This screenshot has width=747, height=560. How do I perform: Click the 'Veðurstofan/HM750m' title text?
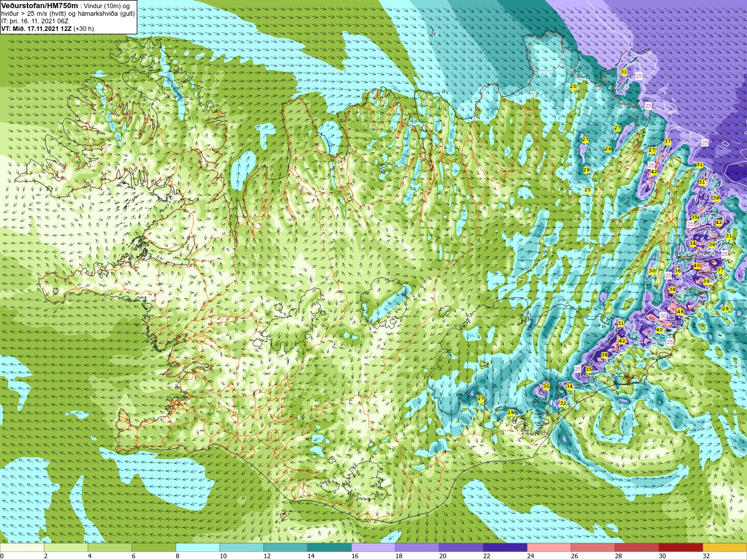(x=39, y=5)
